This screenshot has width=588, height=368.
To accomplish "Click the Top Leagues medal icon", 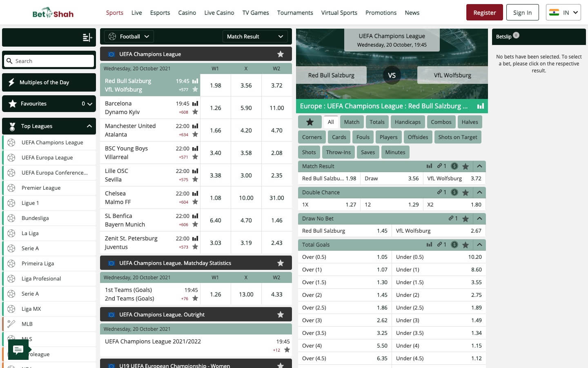I will [x=12, y=126].
